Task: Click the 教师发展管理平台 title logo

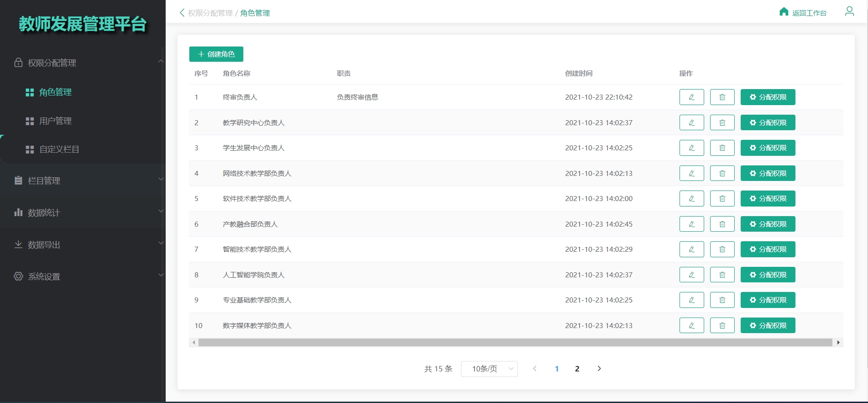Action: [83, 24]
